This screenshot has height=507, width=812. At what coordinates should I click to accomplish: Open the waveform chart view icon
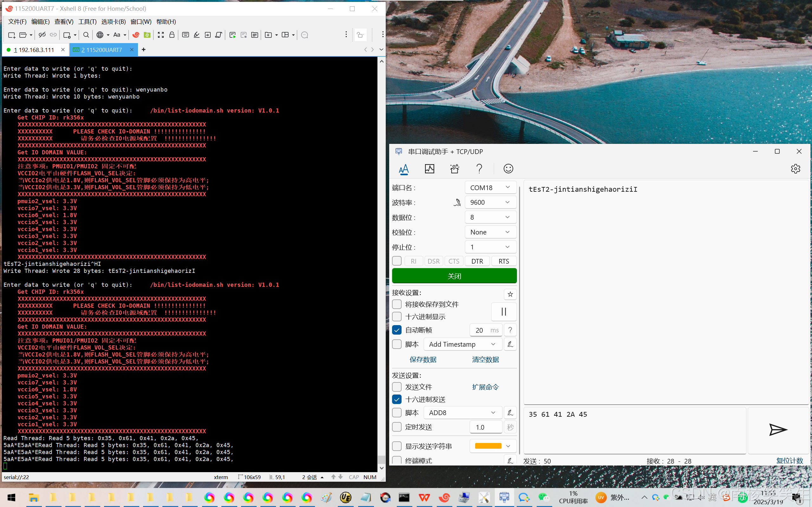click(x=429, y=169)
